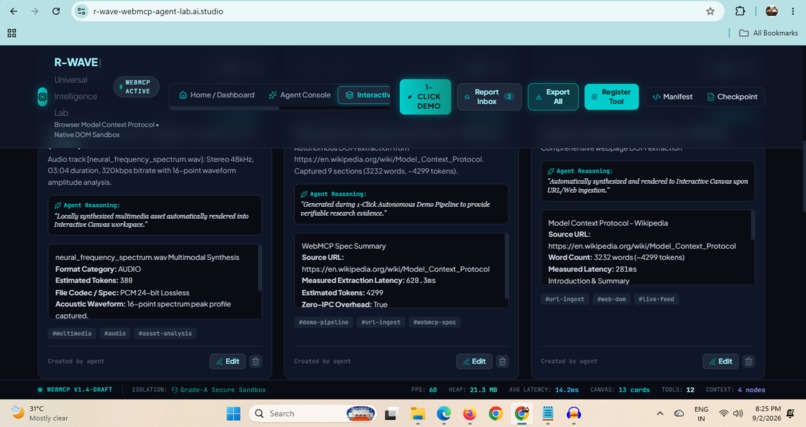The height and width of the screenshot is (427, 806).
Task: Launch Microsoft Edge from the taskbar
Action: [x=444, y=413]
